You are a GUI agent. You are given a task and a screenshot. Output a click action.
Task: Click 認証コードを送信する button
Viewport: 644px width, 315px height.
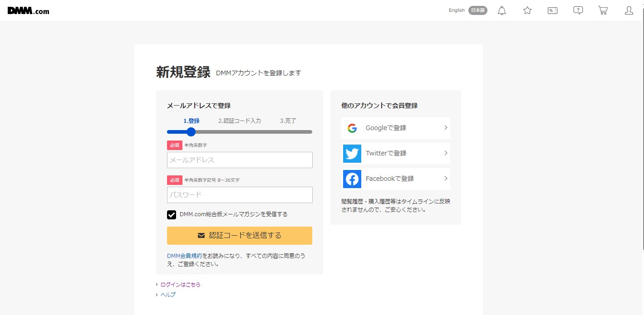click(240, 236)
